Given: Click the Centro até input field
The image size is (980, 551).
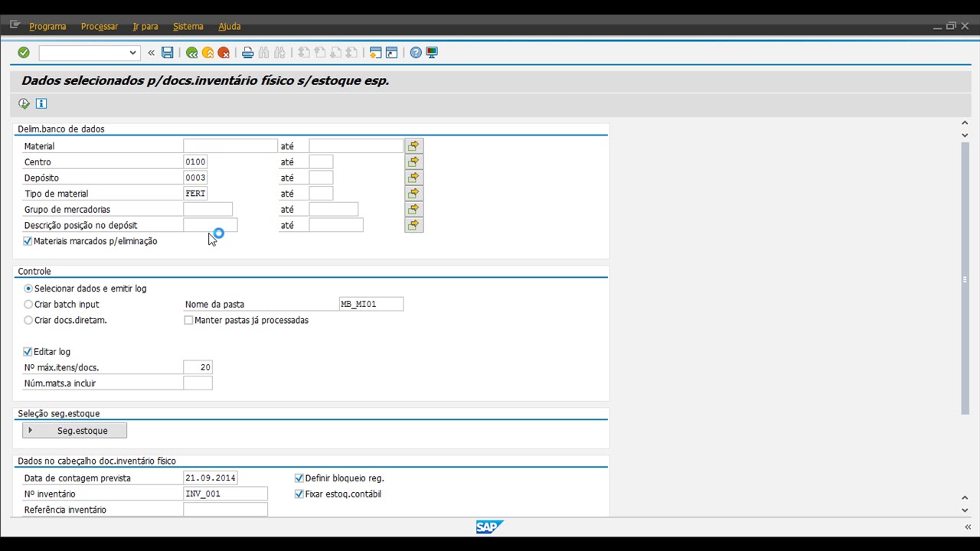Looking at the screenshot, I should 321,161.
